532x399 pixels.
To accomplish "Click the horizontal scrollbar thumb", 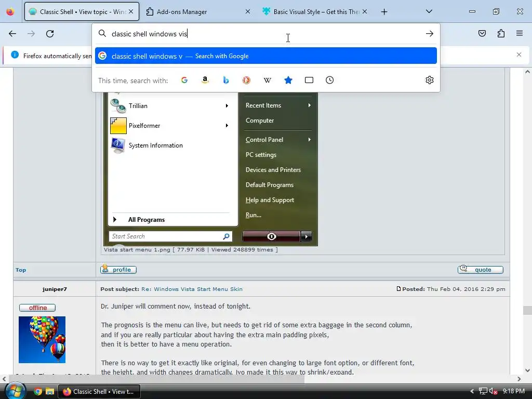I will click(157, 379).
